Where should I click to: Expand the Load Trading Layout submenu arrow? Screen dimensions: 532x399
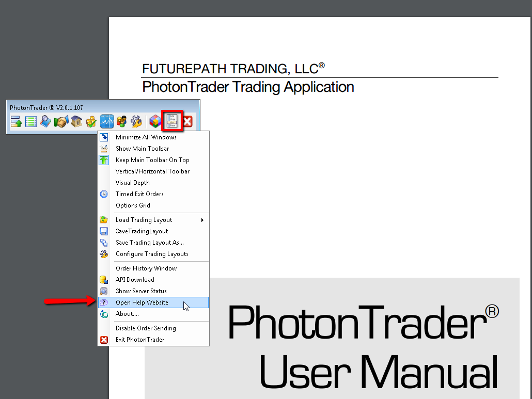[x=202, y=220]
